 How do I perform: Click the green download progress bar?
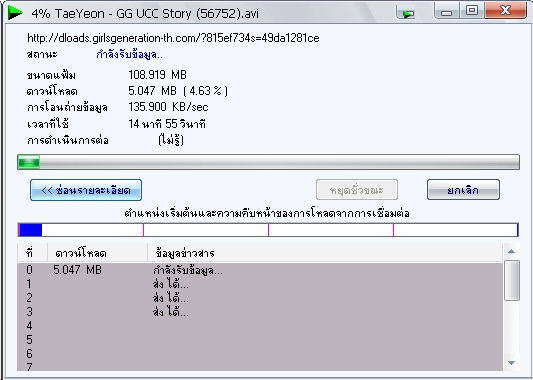[268, 162]
